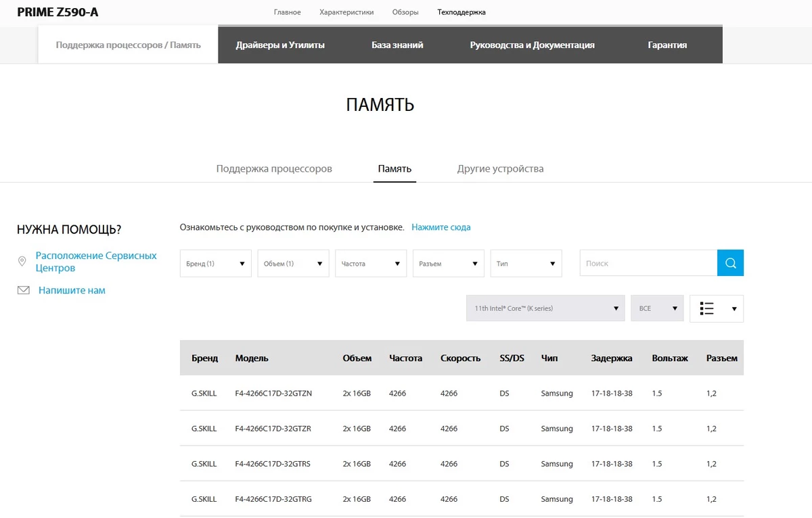
Task: Click the Нажмите сюда link
Action: pos(441,227)
